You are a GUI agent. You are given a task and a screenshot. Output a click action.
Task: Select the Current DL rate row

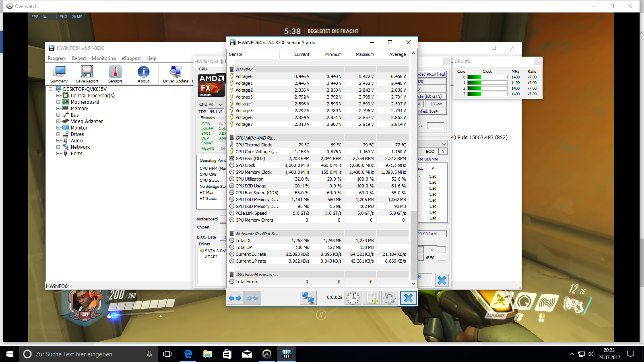tap(318, 254)
